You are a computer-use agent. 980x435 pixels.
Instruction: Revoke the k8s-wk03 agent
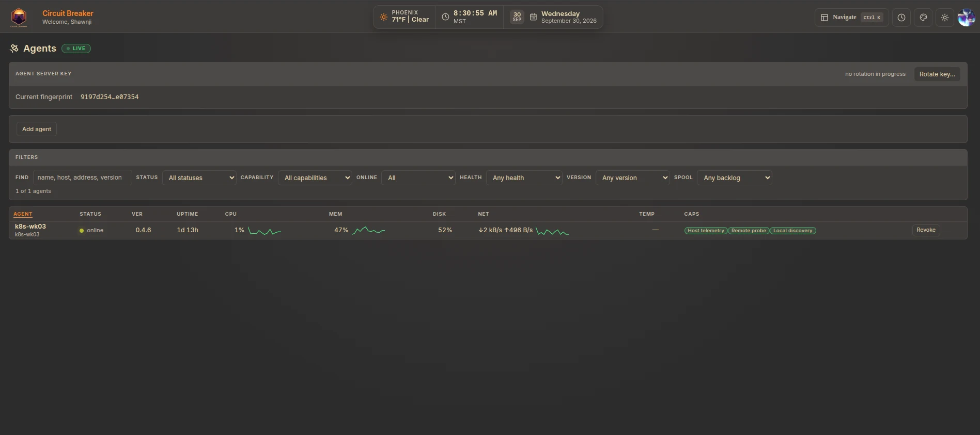[x=926, y=230]
